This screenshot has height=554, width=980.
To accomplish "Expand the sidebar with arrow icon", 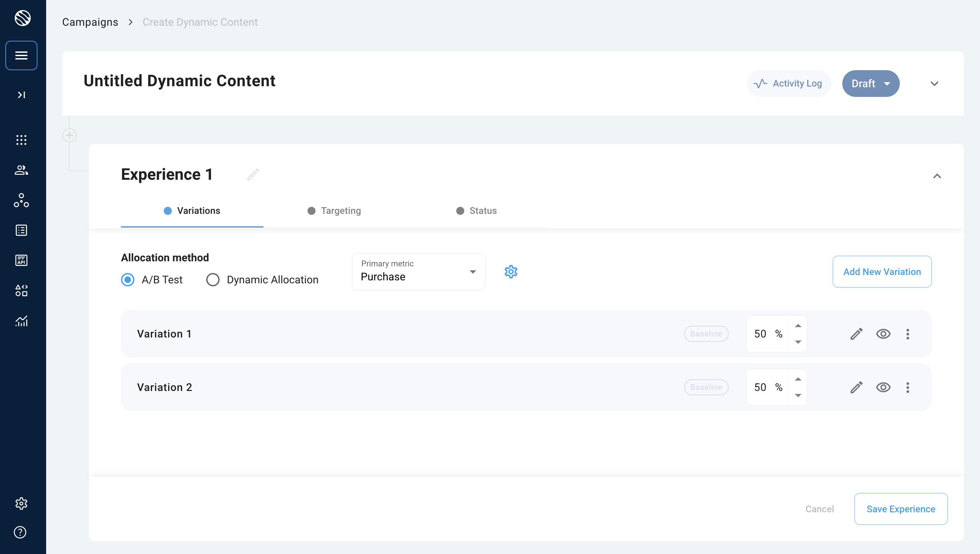I will pos(21,95).
